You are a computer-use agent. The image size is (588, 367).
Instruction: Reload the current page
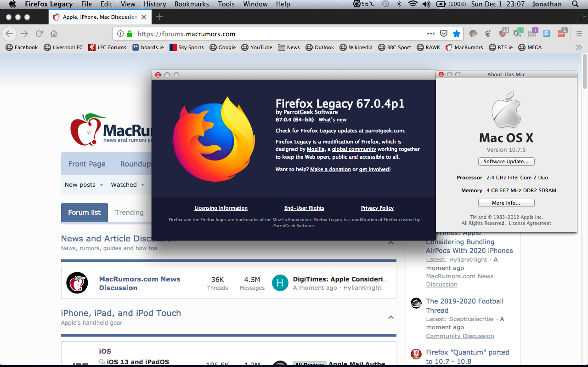pos(39,34)
